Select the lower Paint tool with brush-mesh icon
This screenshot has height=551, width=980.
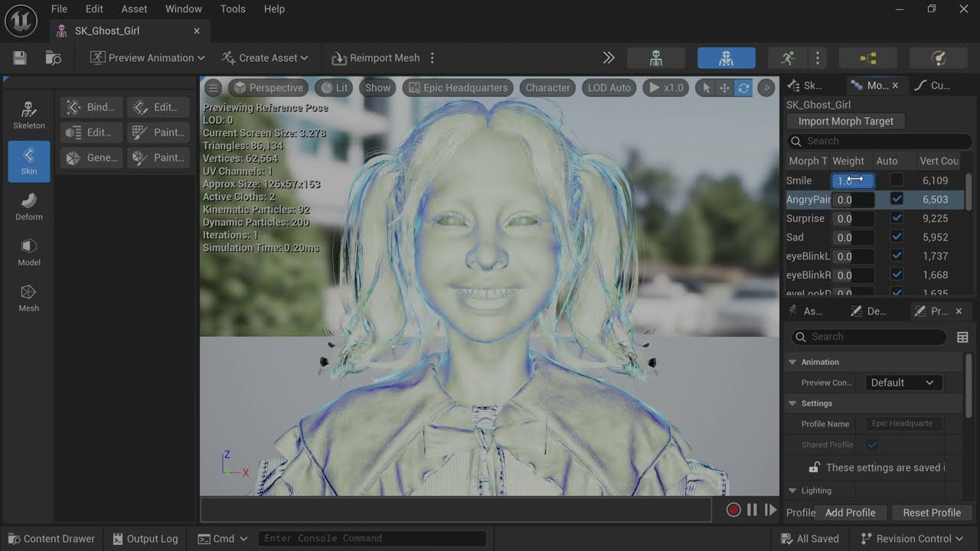[x=158, y=158]
